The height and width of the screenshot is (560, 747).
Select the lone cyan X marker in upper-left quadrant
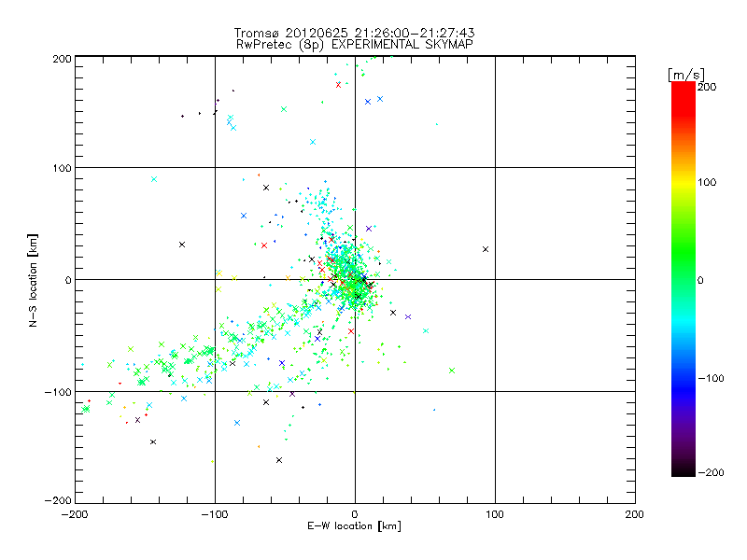(x=154, y=179)
